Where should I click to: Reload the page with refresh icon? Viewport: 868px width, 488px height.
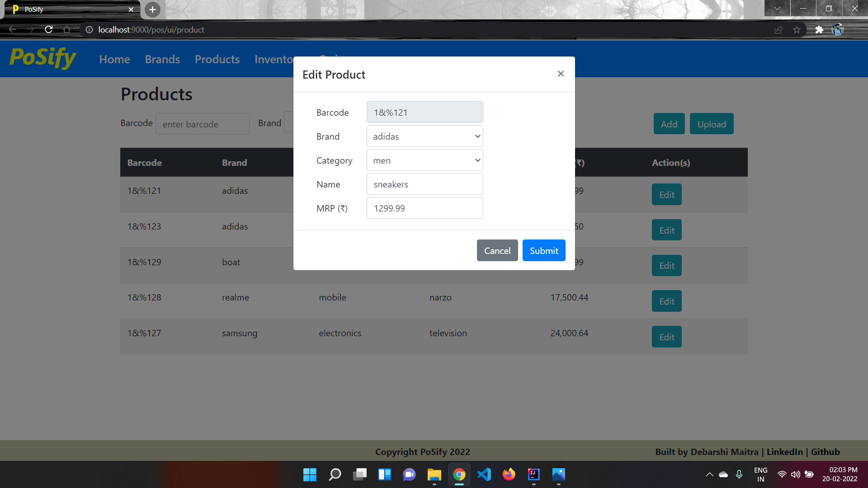tap(49, 30)
